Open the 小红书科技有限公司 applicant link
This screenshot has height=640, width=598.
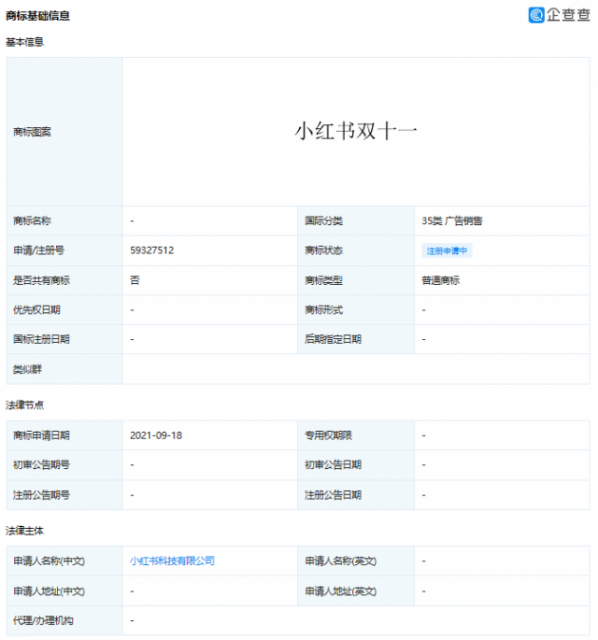(172, 561)
